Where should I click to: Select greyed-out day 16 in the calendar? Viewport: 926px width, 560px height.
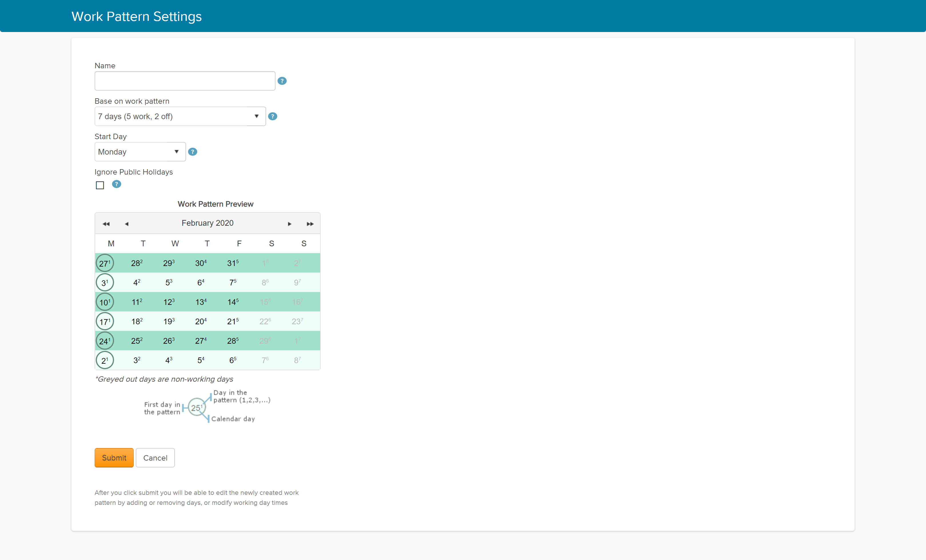click(x=297, y=302)
